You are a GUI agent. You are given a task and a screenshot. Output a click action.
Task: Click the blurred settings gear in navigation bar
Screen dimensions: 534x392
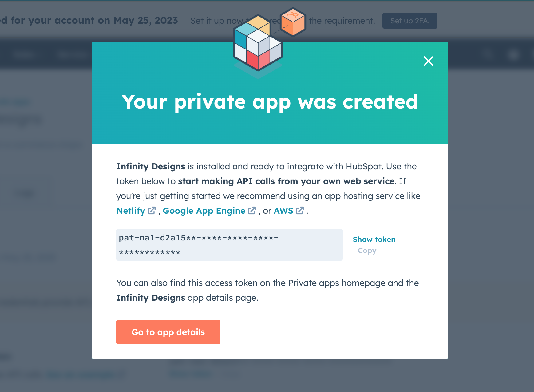tap(513, 55)
